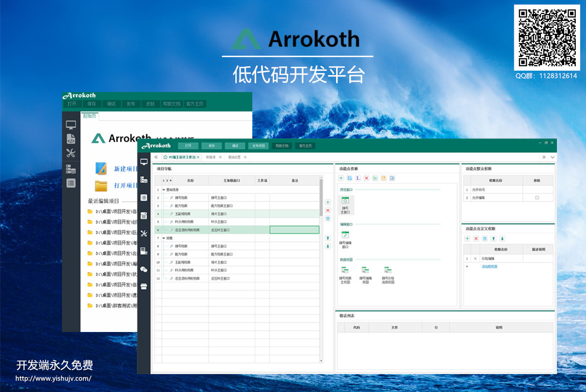Image resolution: width=586 pixels, height=392 pixels.
Task: Click the up arrow in 功能点自定义权限 toolbar
Action: (493, 239)
